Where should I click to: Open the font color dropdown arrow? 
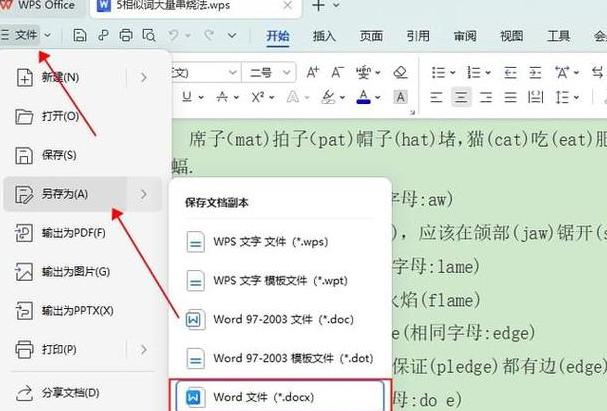click(378, 97)
